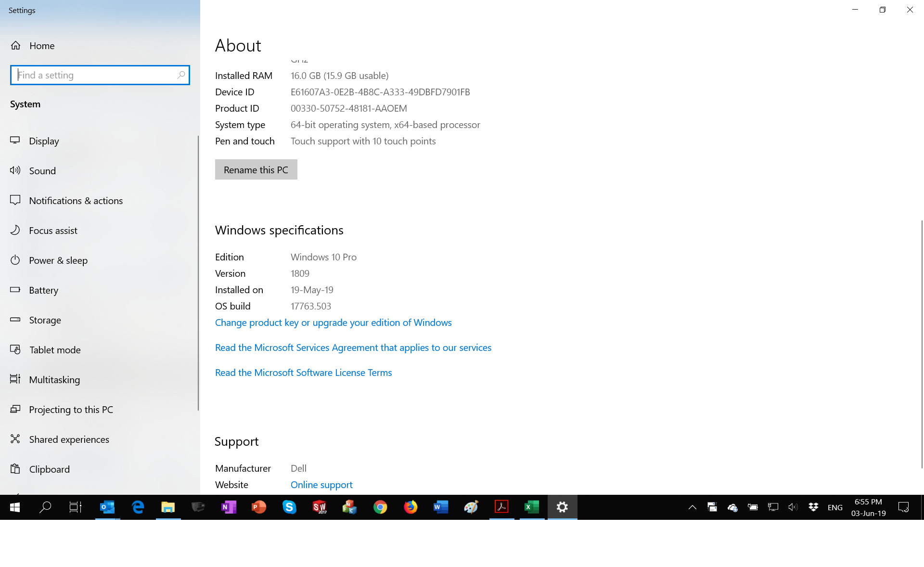Click the About page vertical scrollbar

922,344
